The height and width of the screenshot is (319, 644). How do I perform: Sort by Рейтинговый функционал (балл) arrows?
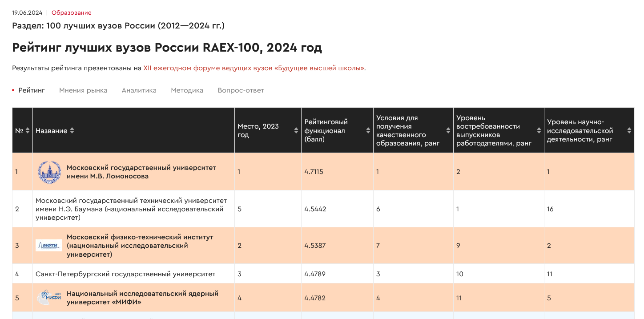pyautogui.click(x=368, y=131)
